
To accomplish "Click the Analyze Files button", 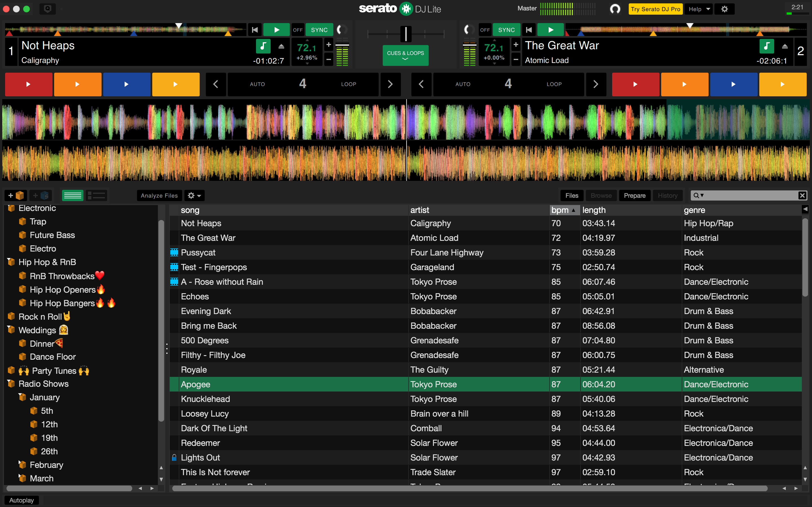I will coord(159,195).
